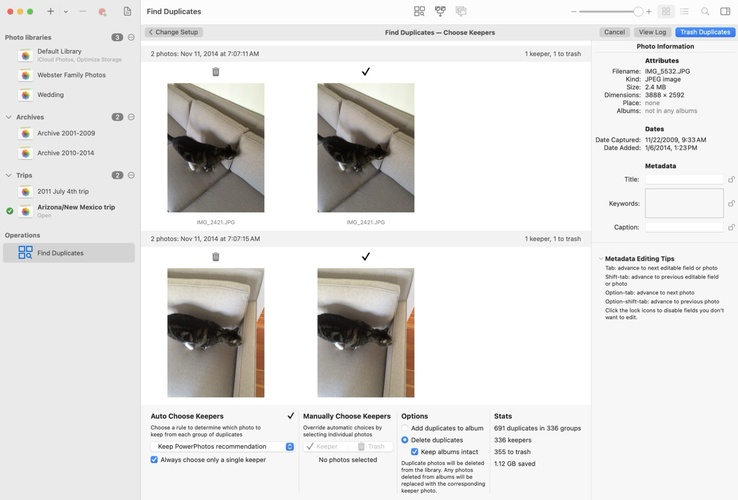738x500 pixels.
Task: Switch to grid view icon in toolbar
Action: [665, 11]
